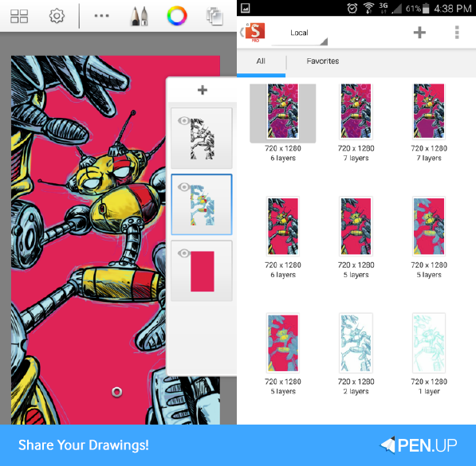Open the gallery grid view icon
The image size is (476, 466).
[x=19, y=16]
